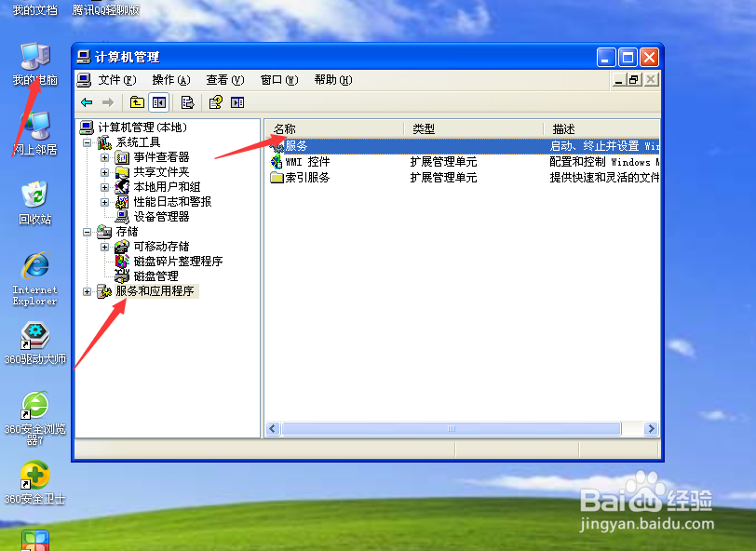Screen dimensions: 756x551
Task: Expand the 服务和应用程序 node
Action: click(x=88, y=291)
